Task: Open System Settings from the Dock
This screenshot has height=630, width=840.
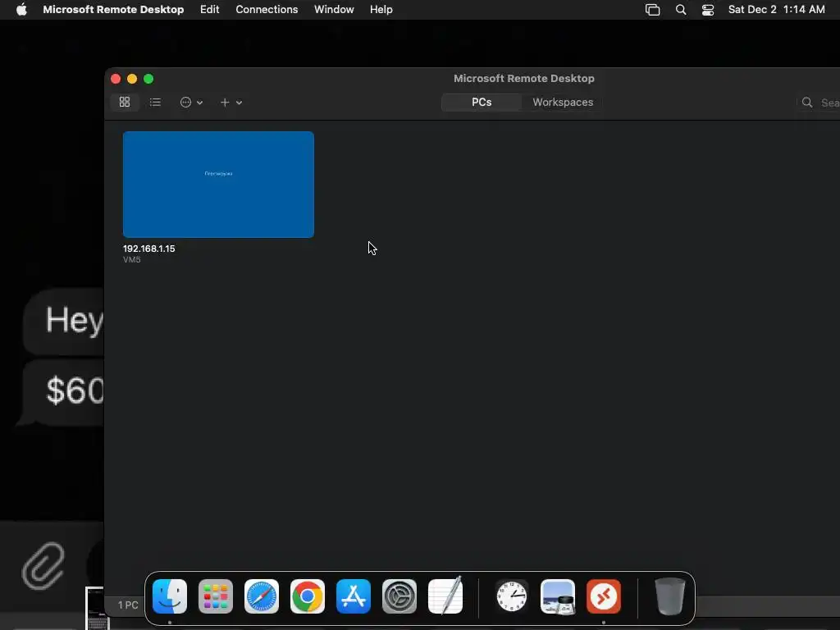Action: [x=399, y=596]
